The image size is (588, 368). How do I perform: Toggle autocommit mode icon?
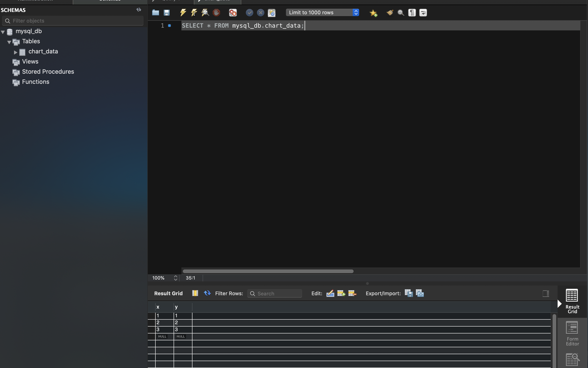[271, 12]
